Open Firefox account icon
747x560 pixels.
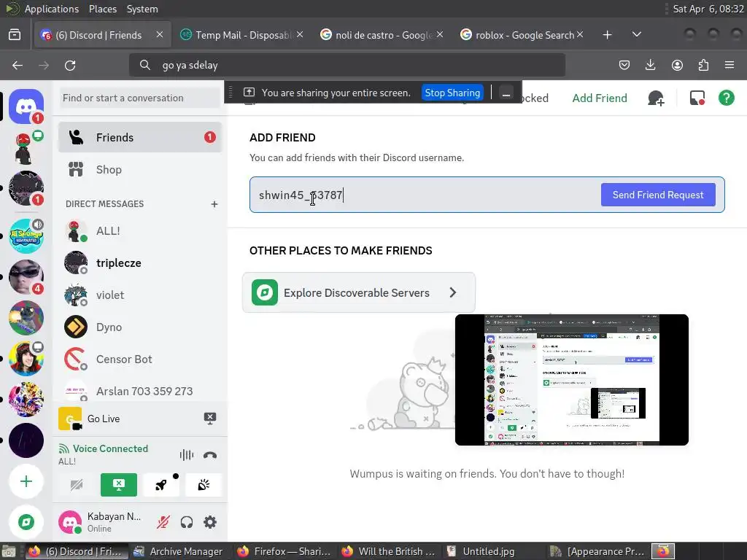677,65
